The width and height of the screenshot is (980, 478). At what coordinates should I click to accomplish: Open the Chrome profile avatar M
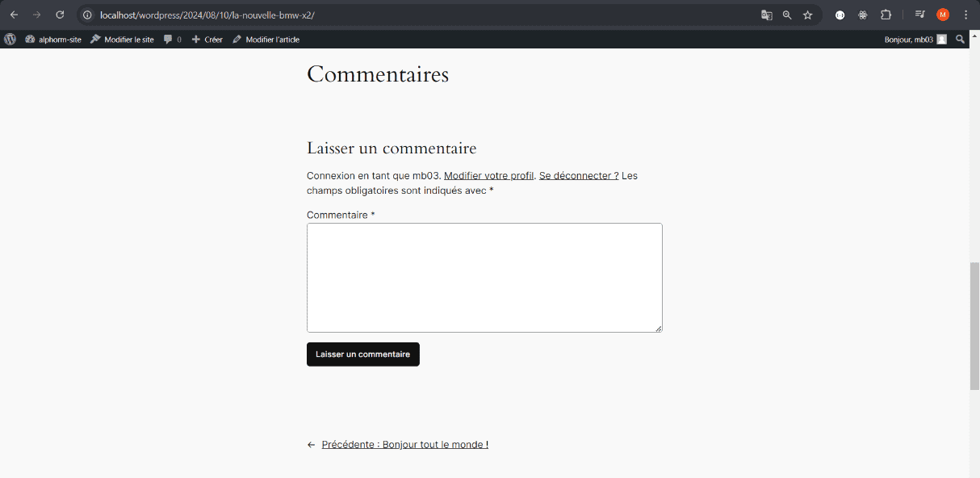coord(943,15)
